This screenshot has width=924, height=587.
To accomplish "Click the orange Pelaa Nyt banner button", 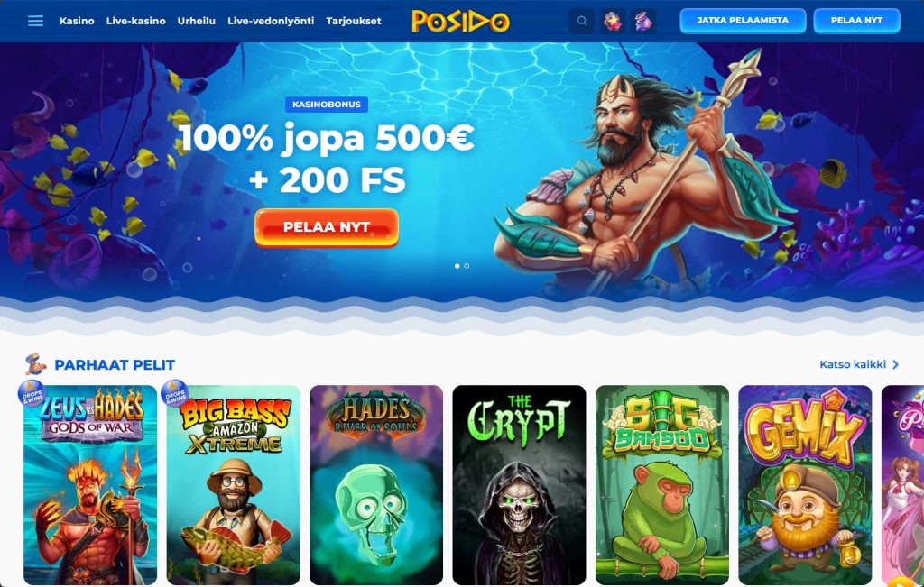I will click(327, 227).
